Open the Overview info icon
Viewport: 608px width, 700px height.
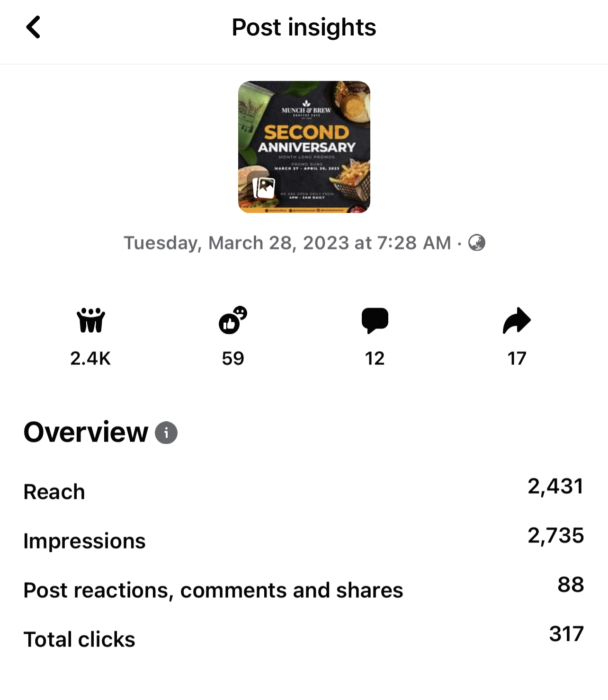pyautogui.click(x=166, y=433)
